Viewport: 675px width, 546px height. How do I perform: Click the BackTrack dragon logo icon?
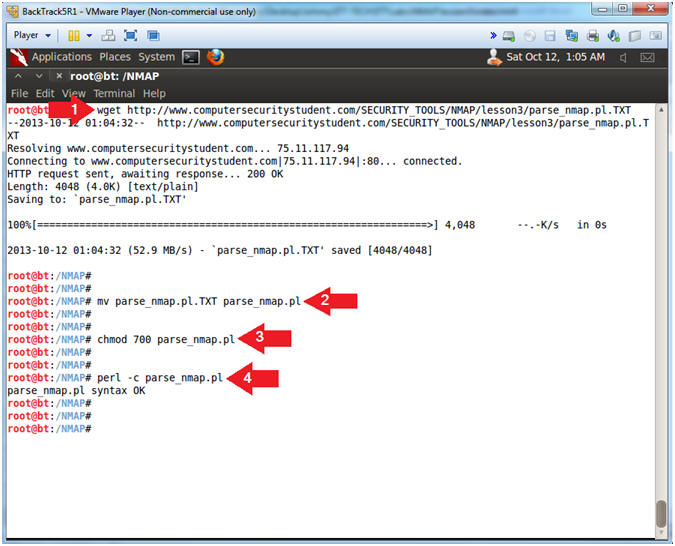[x=19, y=57]
